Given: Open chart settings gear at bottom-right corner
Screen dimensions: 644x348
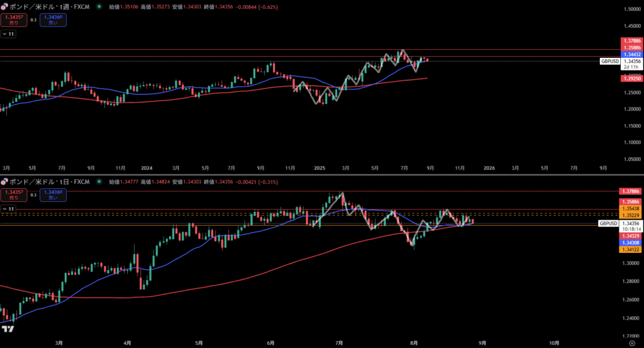Looking at the screenshot, I should click(x=632, y=343).
